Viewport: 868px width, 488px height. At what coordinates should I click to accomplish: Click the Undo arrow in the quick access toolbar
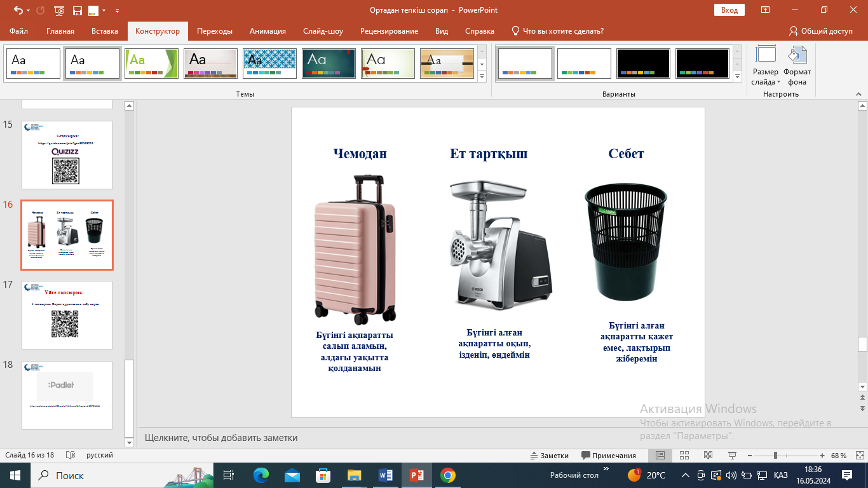[18, 10]
